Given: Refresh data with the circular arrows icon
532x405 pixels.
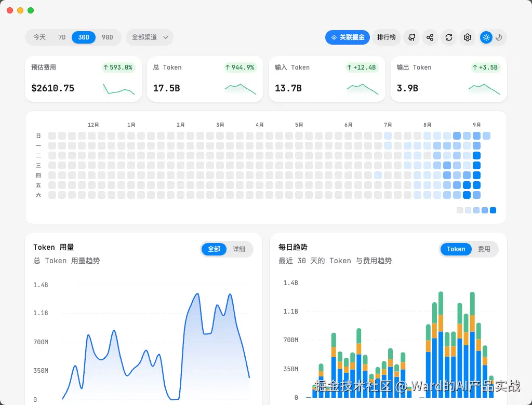Looking at the screenshot, I should (448, 37).
